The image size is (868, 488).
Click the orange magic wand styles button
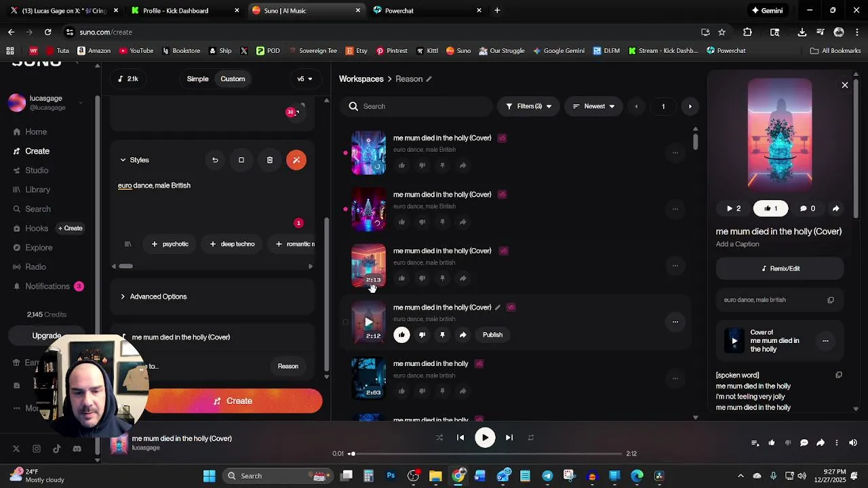(x=296, y=160)
